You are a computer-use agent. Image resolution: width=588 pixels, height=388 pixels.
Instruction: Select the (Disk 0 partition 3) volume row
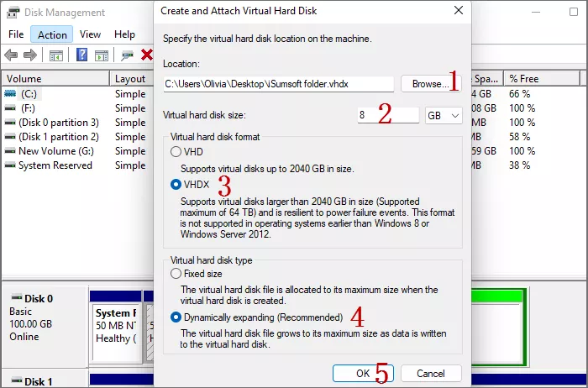click(x=59, y=123)
